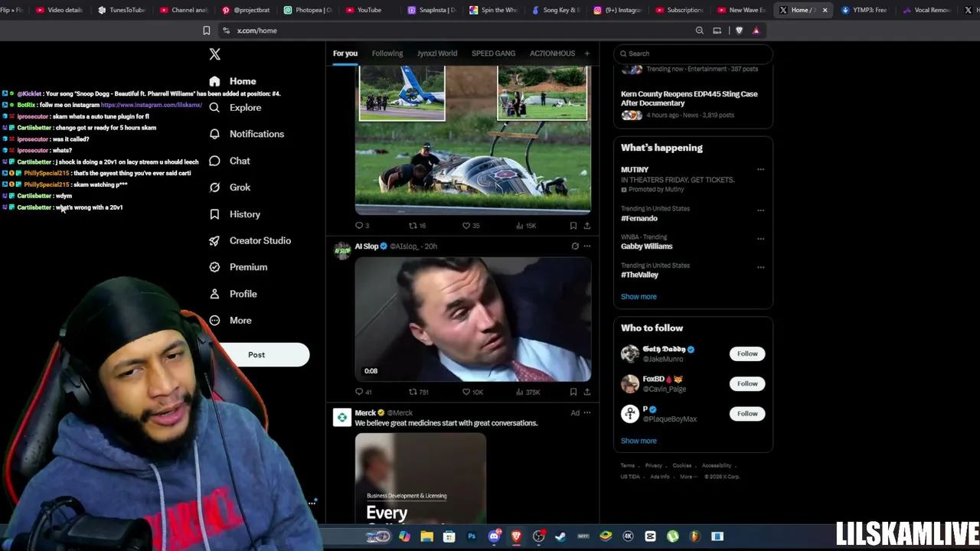980x551 pixels.
Task: Click the X search box
Action: (x=693, y=54)
